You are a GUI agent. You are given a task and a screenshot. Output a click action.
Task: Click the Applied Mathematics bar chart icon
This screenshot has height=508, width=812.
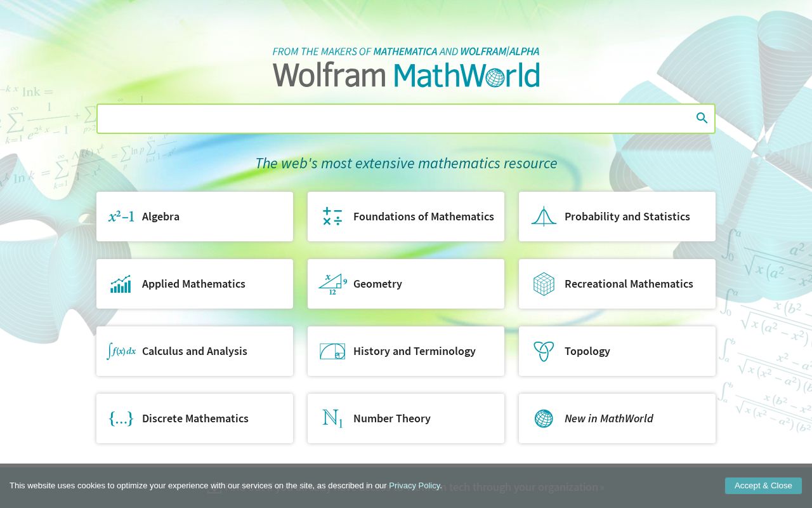point(121,284)
